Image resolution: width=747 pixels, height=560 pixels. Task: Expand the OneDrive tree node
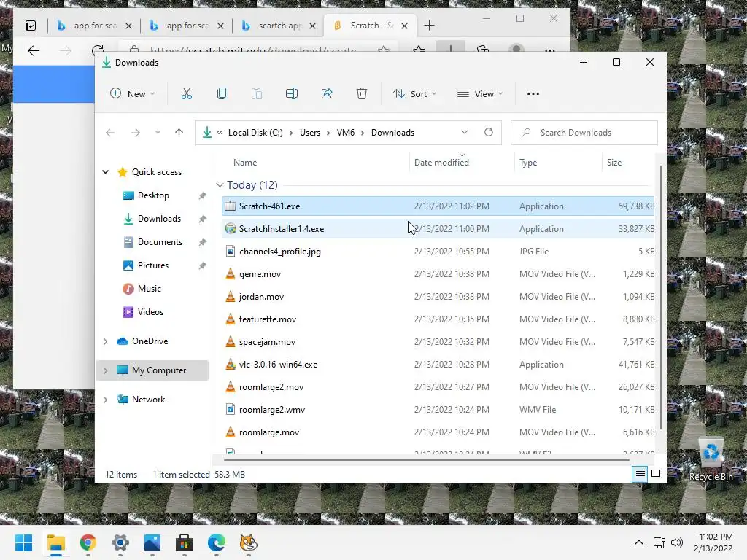pos(105,341)
